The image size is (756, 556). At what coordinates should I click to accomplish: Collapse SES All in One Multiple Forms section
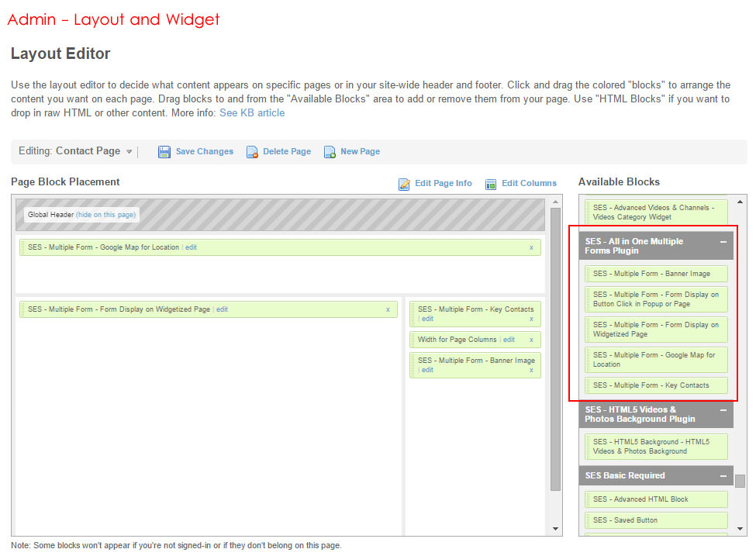click(723, 242)
